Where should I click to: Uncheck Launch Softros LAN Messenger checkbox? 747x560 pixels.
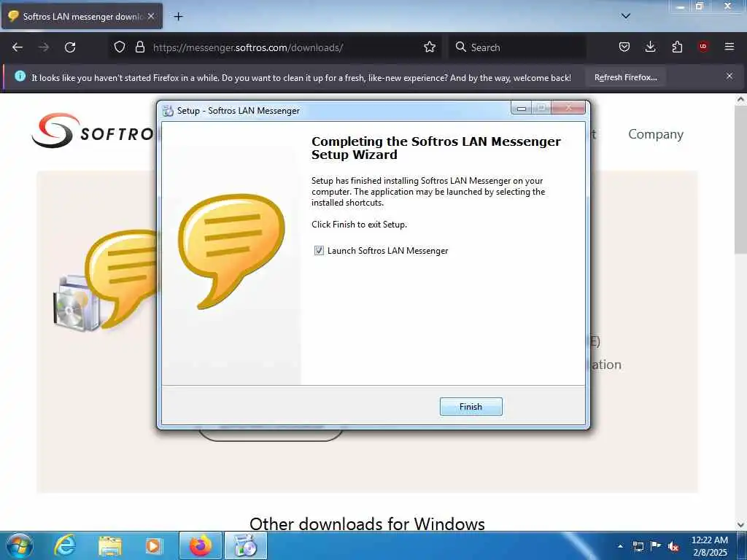click(x=319, y=251)
